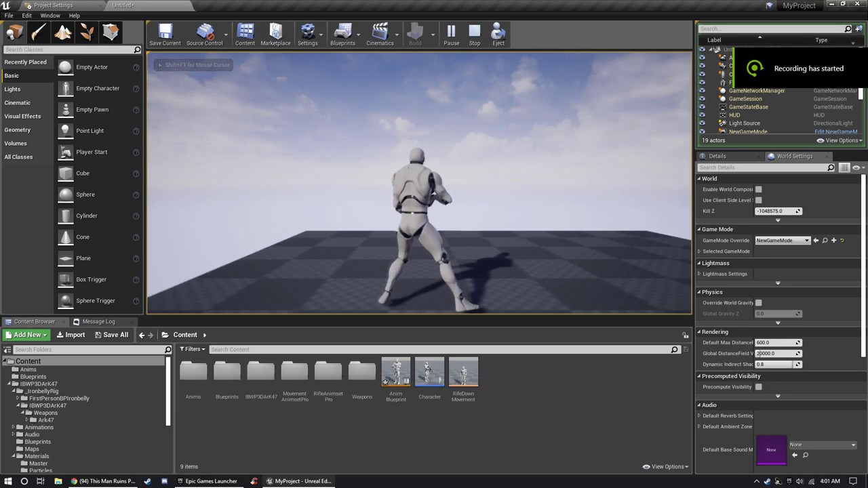
Task: Eject from the player controller
Action: [x=498, y=35]
